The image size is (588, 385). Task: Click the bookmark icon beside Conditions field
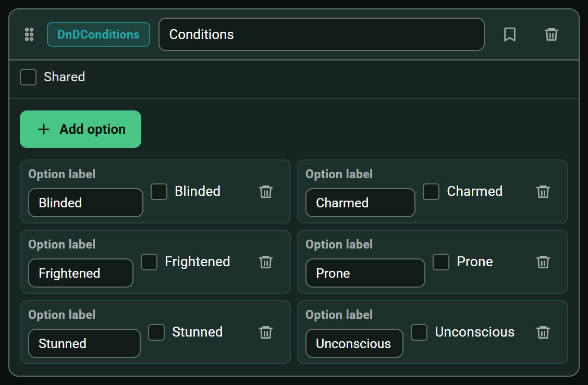(x=510, y=34)
